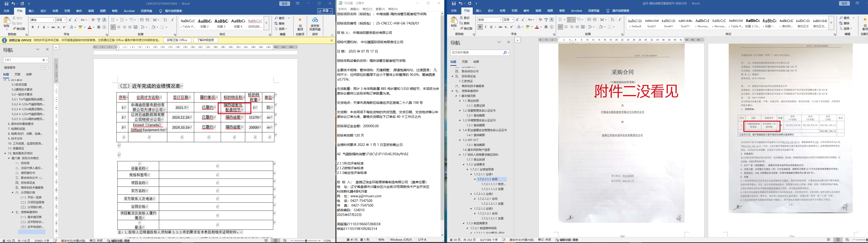Apply distributed alignment in 1395355127595413504 Word window
The image size is (868, 243).
pos(136,27)
